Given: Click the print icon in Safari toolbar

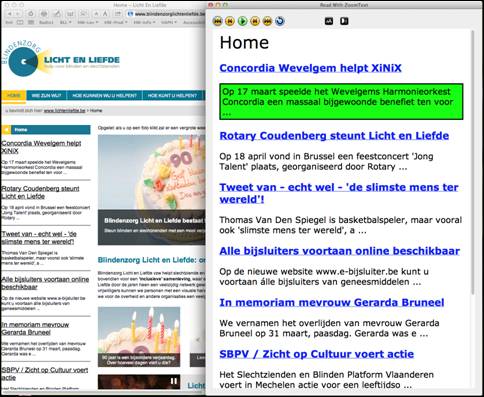Looking at the screenshot, I should (x=44, y=14).
